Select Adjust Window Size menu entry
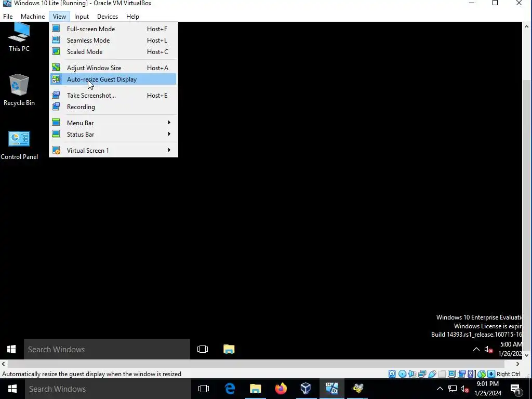 click(113, 68)
